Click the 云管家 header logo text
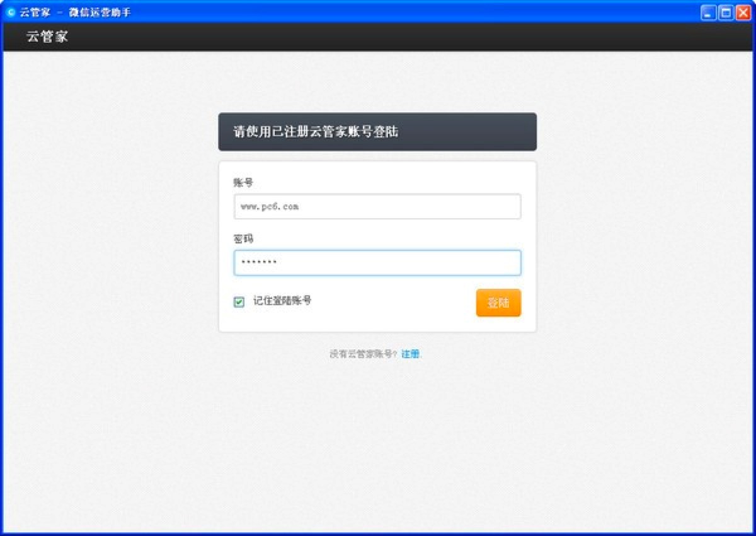The image size is (756, 536). coord(47,37)
